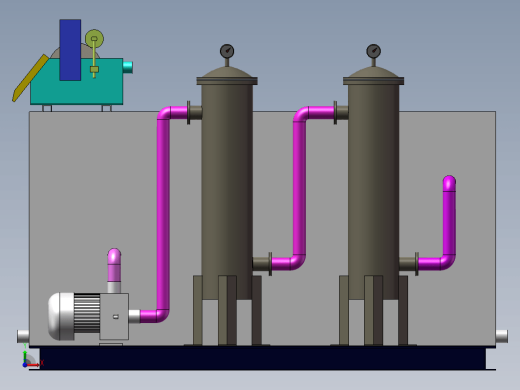Select the right filter vessel cylinder

[374, 192]
